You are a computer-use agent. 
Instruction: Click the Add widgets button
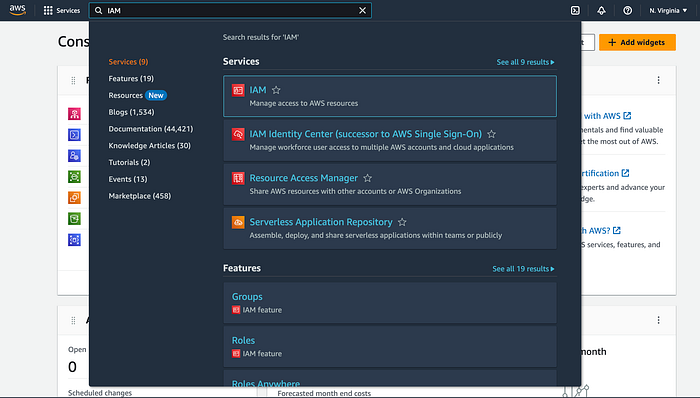637,42
